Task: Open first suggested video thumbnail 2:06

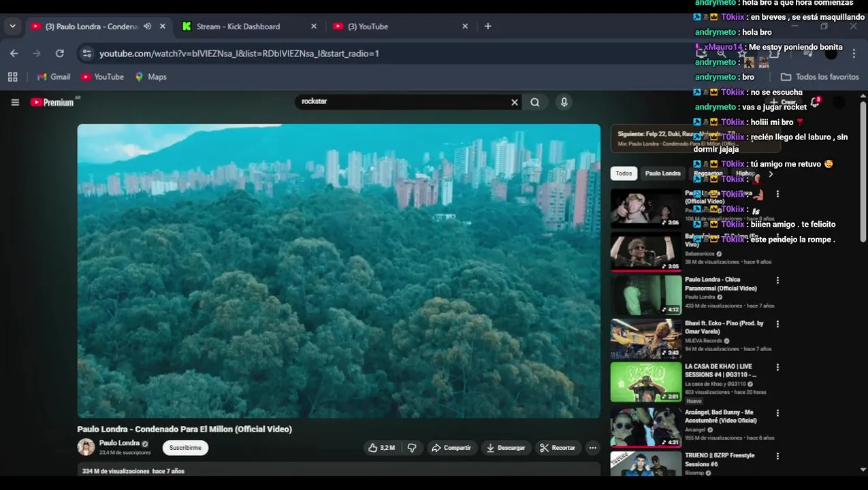Action: pos(645,208)
